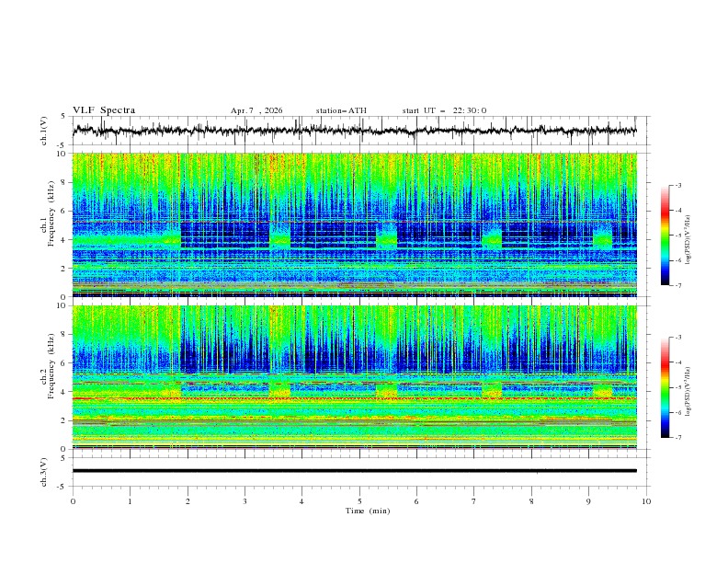Click the lower PSD color scale bar

pos(665,387)
